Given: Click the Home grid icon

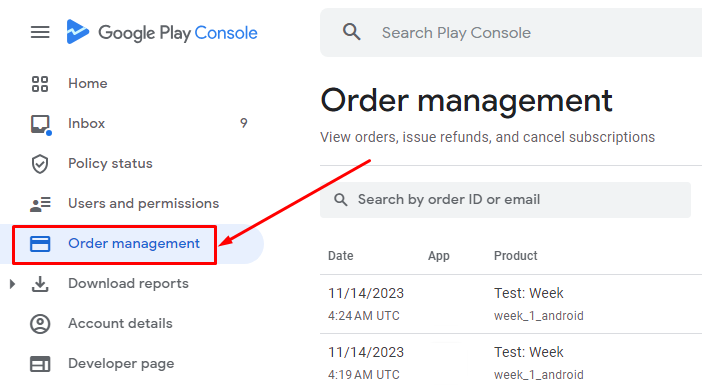Looking at the screenshot, I should [x=40, y=84].
